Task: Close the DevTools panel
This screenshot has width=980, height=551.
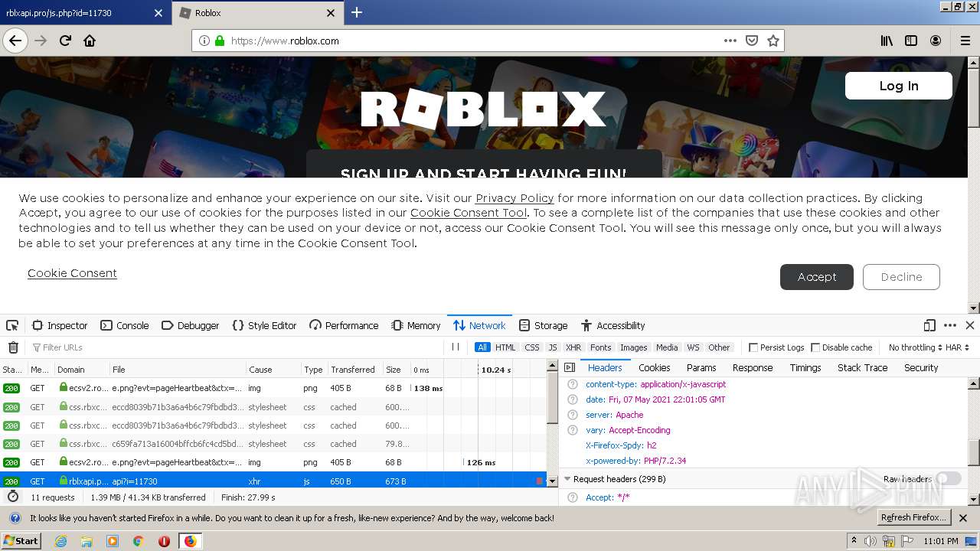Action: pyautogui.click(x=970, y=325)
